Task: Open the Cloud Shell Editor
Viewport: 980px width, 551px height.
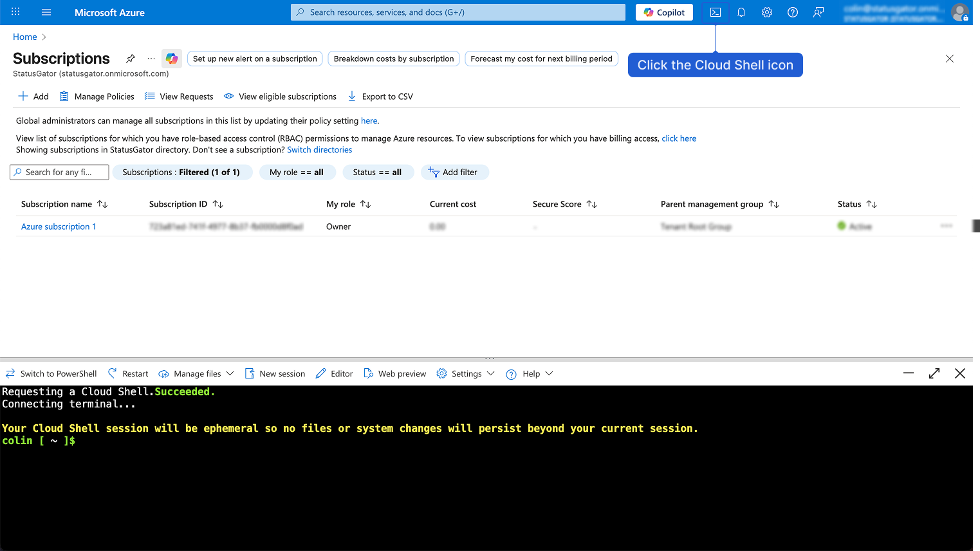Action: point(334,373)
